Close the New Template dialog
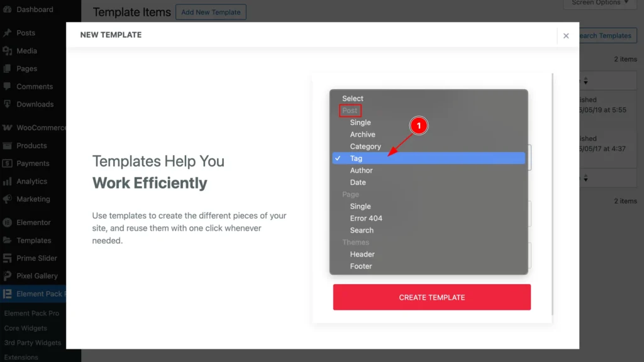The height and width of the screenshot is (362, 644). click(x=566, y=36)
